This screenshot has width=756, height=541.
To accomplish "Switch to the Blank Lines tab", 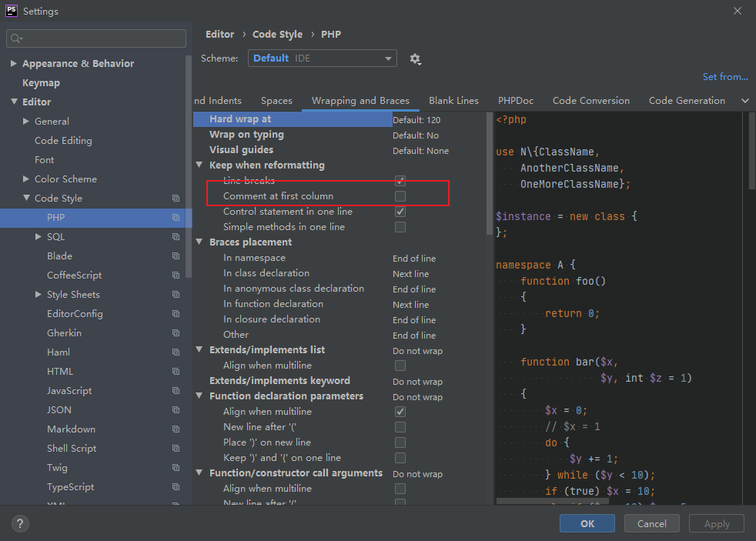I will tap(453, 101).
